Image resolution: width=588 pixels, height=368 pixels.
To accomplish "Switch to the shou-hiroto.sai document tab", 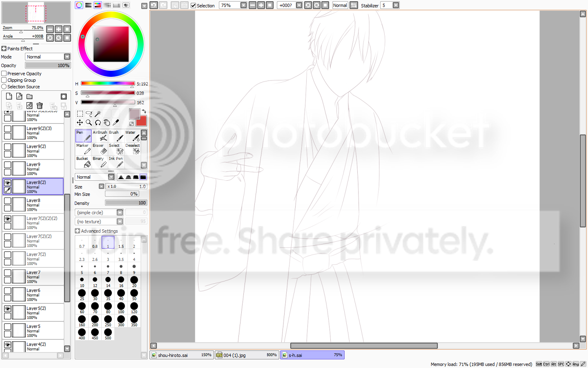I will coord(182,355).
